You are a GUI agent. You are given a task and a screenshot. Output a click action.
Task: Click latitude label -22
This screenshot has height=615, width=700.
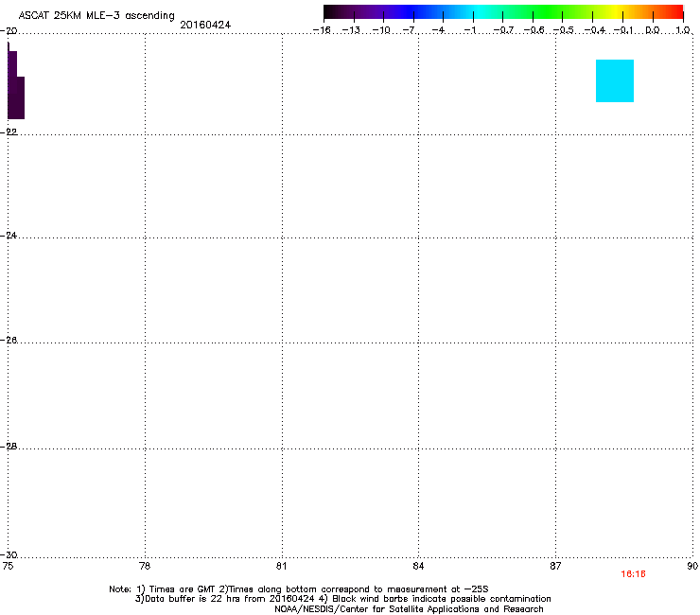pyautogui.click(x=9, y=132)
